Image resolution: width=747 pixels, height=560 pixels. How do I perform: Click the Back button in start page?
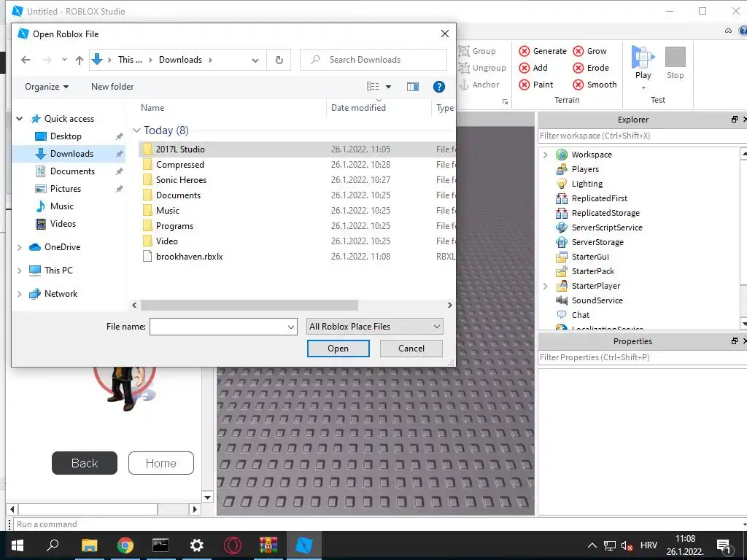[85, 463]
